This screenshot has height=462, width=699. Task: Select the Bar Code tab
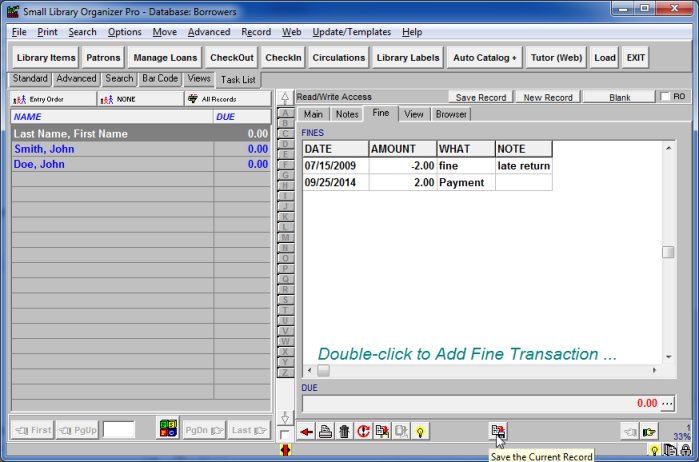(160, 78)
